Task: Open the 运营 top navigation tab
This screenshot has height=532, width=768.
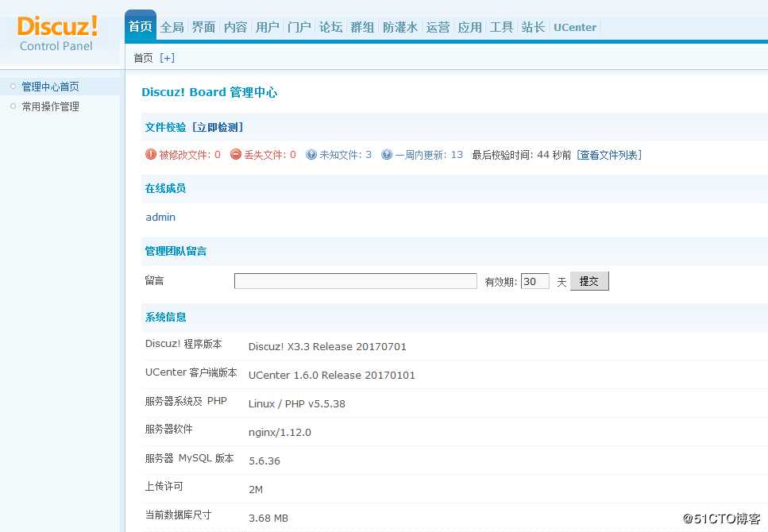Action: (438, 27)
